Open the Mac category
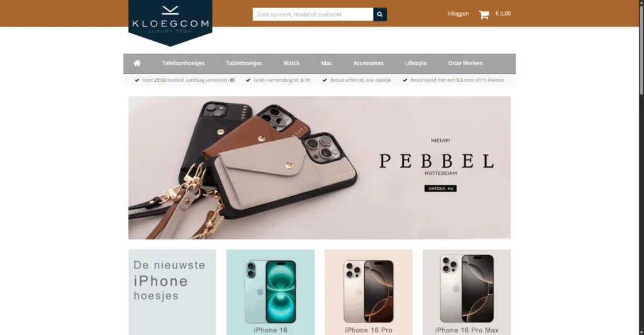This screenshot has height=335, width=644. (x=326, y=63)
